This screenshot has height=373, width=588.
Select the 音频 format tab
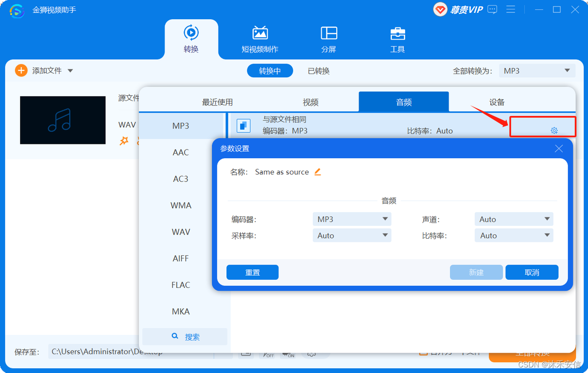pyautogui.click(x=404, y=102)
